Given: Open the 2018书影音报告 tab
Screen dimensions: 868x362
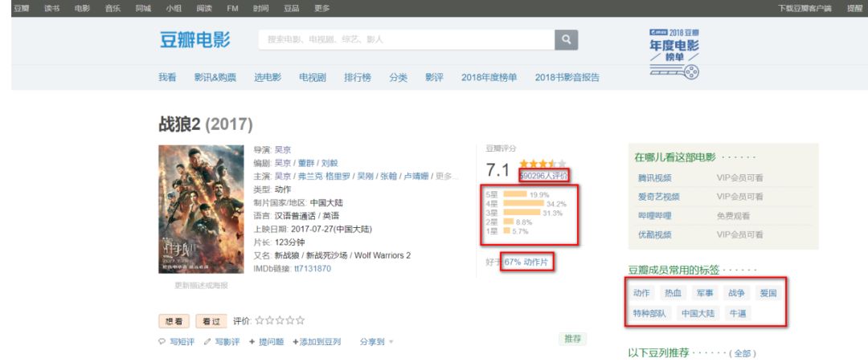Looking at the screenshot, I should 567,77.
